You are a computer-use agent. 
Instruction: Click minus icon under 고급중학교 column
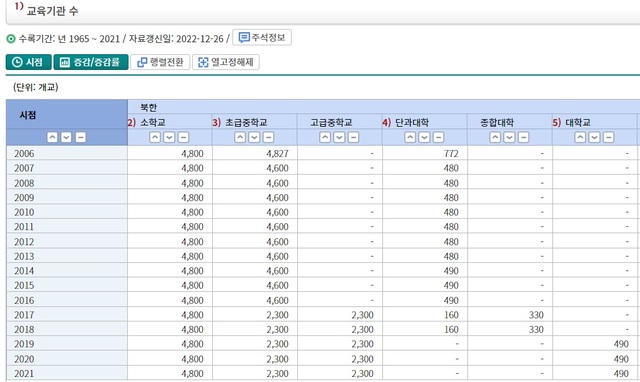coord(353,138)
